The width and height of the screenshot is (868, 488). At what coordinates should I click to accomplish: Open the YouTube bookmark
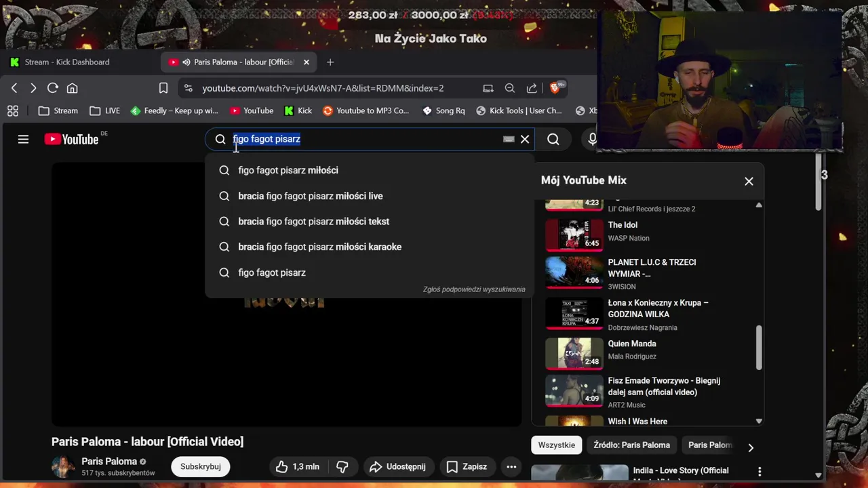[x=252, y=110]
